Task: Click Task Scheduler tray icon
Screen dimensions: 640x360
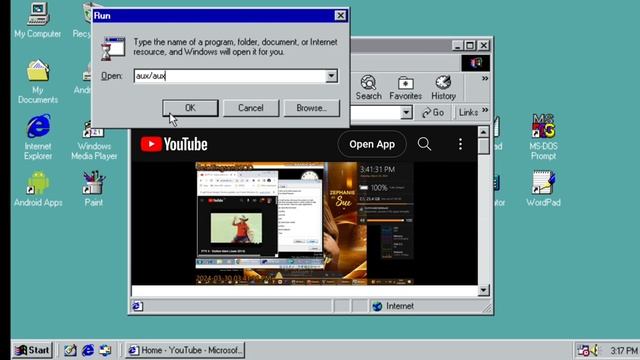Action: click(583, 350)
